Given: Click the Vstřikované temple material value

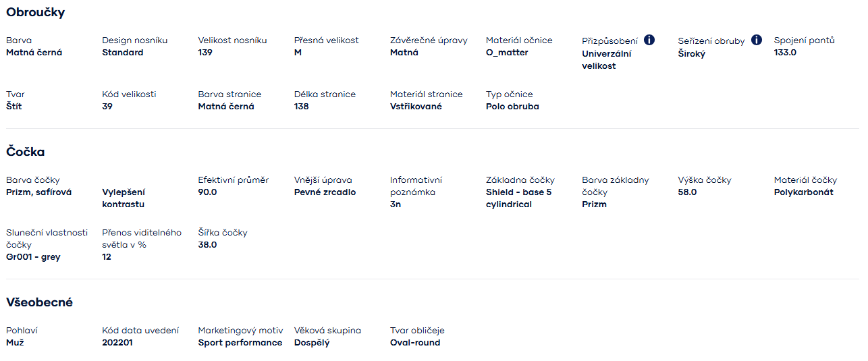Looking at the screenshot, I should (x=416, y=107).
